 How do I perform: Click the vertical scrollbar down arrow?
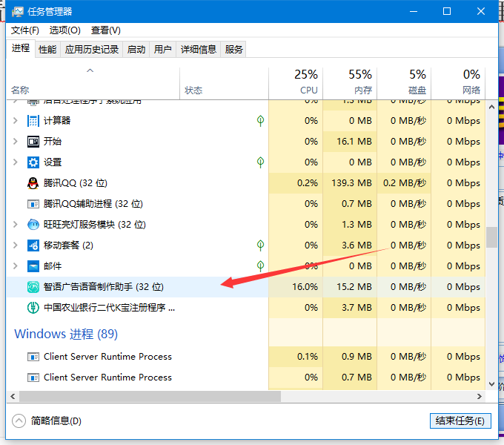tap(491, 384)
